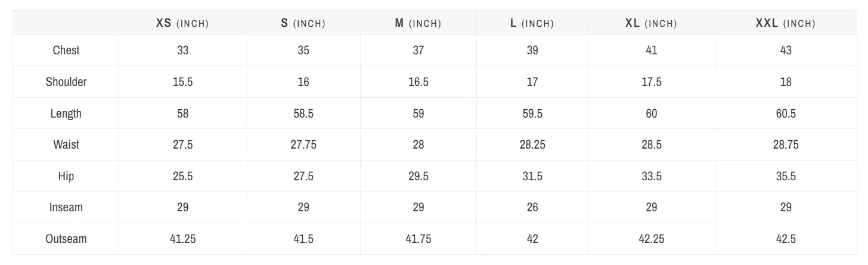Image resolution: width=868 pixels, height=265 pixels.
Task: Select the XXL length value 60.5
Action: (x=786, y=113)
